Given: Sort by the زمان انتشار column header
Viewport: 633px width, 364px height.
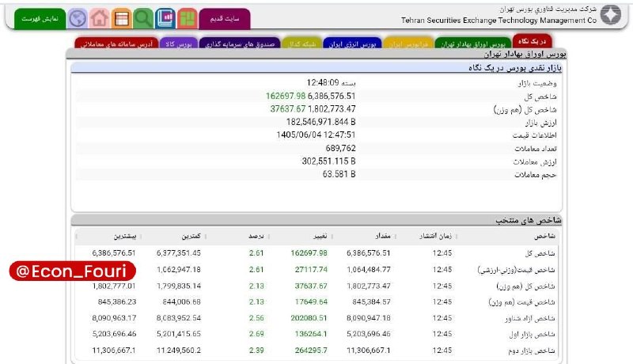Looking at the screenshot, I should tap(435, 236).
